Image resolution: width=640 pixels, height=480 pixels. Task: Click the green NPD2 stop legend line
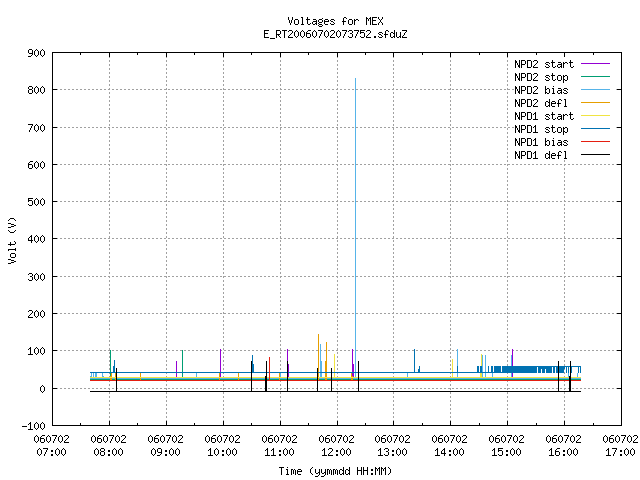coord(596,77)
